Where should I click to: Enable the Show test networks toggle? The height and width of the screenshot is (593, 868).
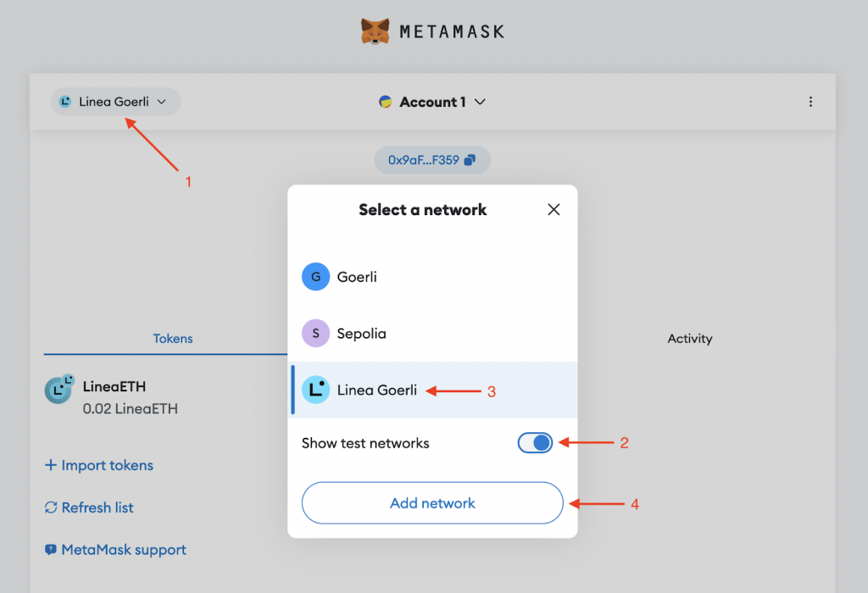pos(535,442)
